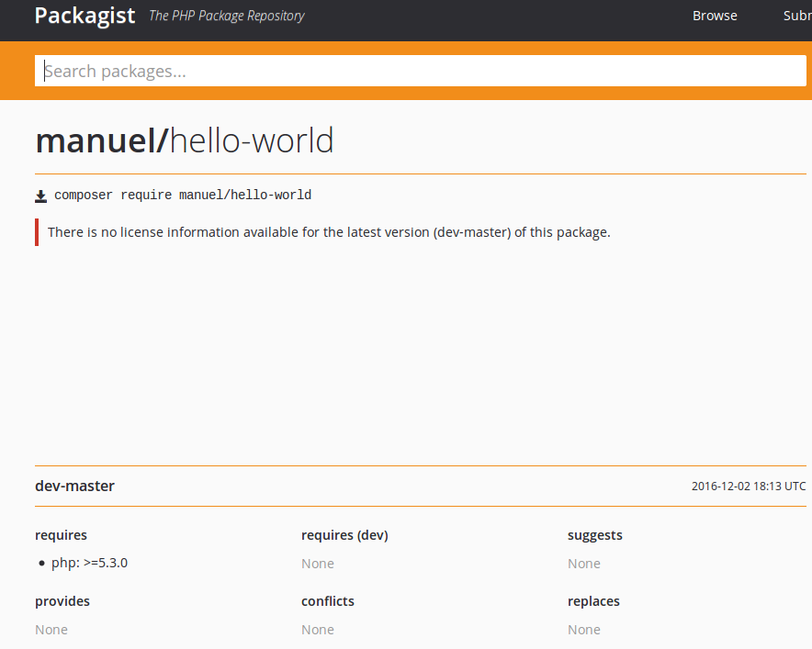812x649 pixels.
Task: Click None under suggests
Action: (583, 564)
